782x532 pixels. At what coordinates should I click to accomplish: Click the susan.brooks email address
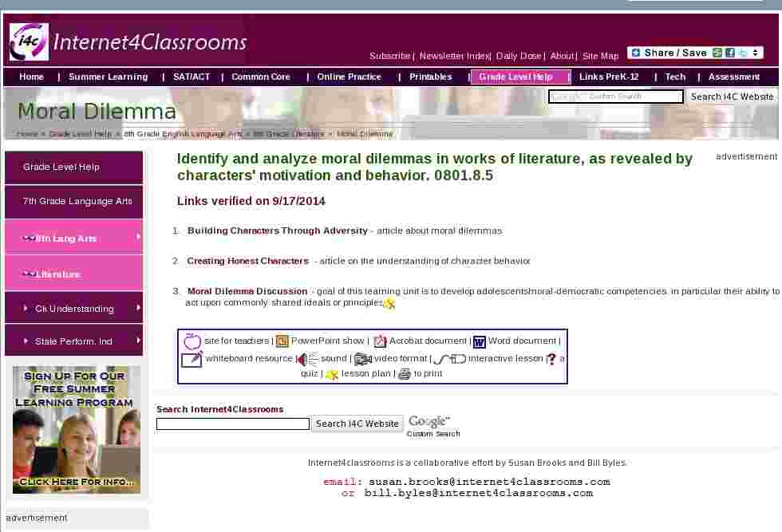(489, 482)
